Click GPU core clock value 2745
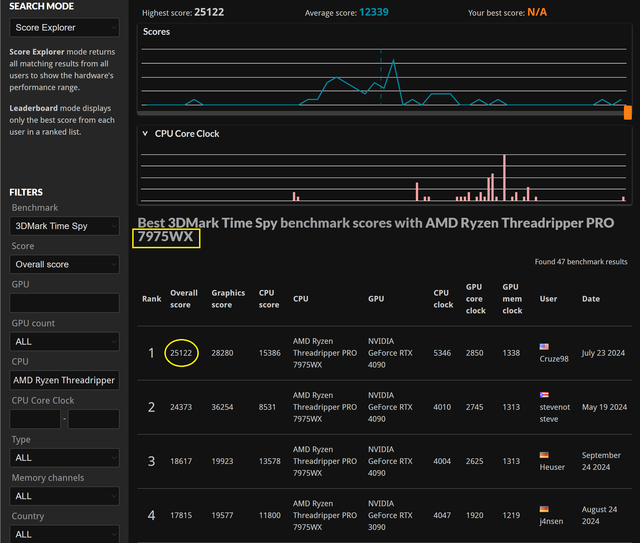Screen dimensions: 640x543 point(474,407)
